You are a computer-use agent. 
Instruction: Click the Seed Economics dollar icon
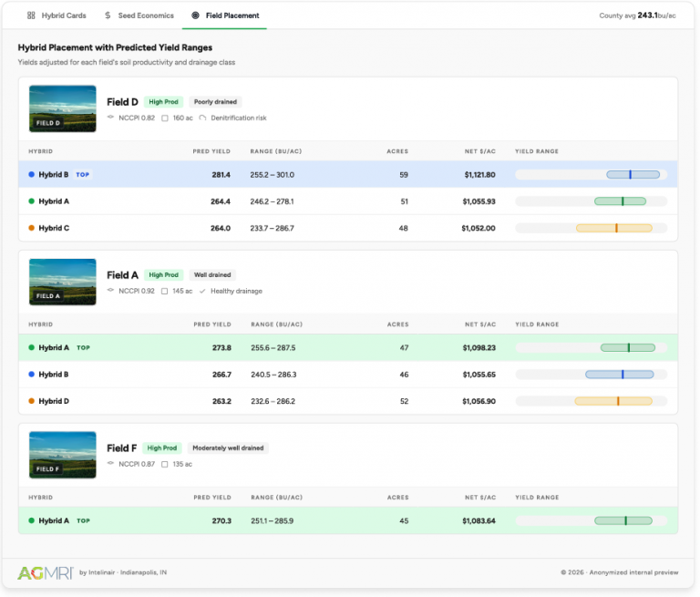pos(108,15)
